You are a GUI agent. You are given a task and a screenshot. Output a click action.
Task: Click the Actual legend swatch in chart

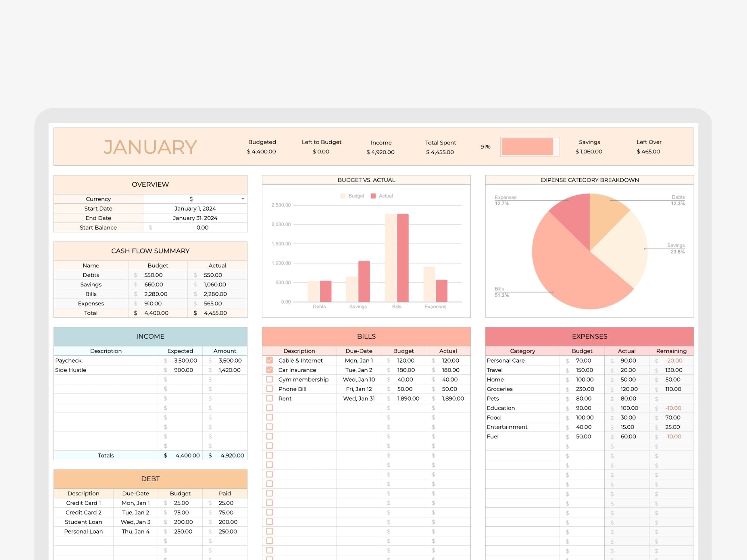pyautogui.click(x=373, y=196)
